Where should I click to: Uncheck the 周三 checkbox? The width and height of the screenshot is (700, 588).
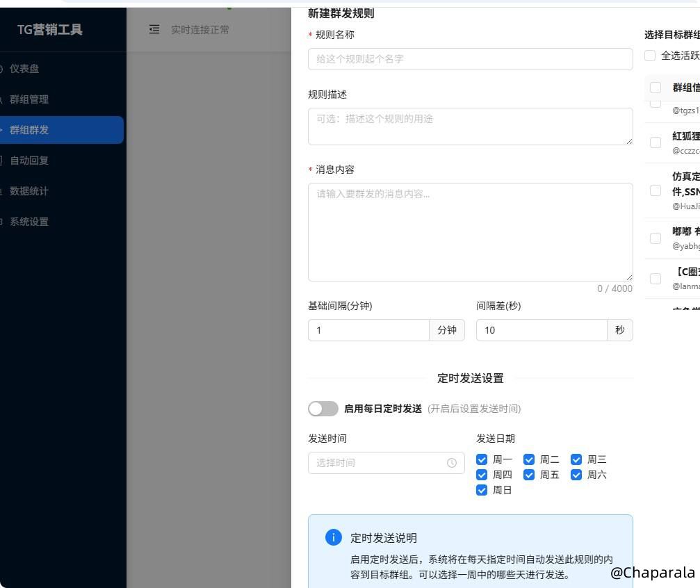576,459
